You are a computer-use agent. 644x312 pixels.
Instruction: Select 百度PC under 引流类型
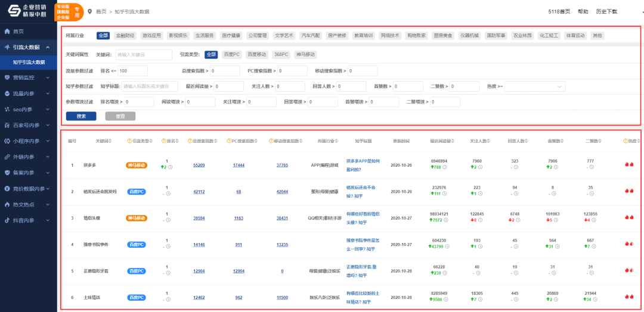click(231, 55)
